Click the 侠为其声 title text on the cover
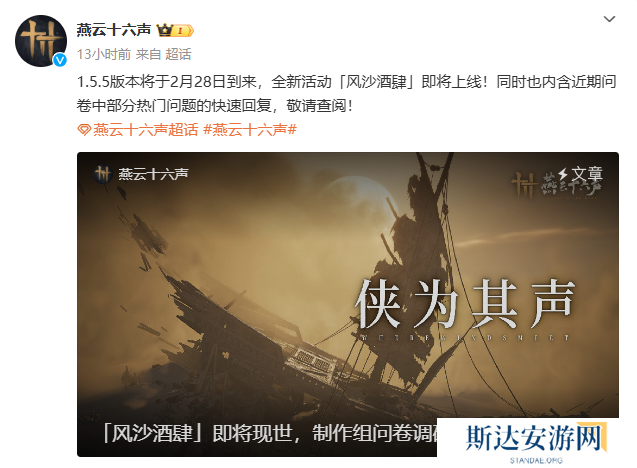Viewport: 637px width, 468px height. pyautogui.click(x=465, y=303)
